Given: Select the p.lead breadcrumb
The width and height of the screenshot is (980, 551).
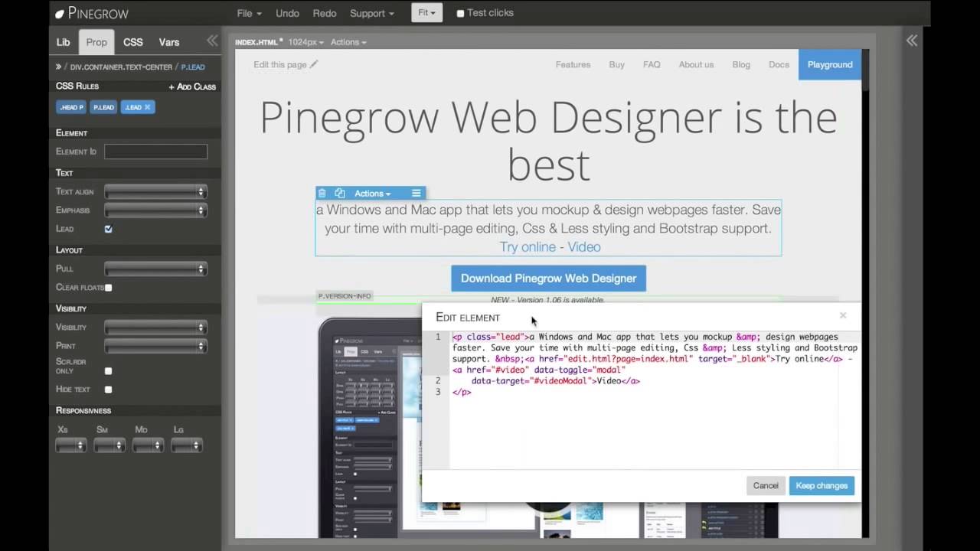Looking at the screenshot, I should pos(193,67).
